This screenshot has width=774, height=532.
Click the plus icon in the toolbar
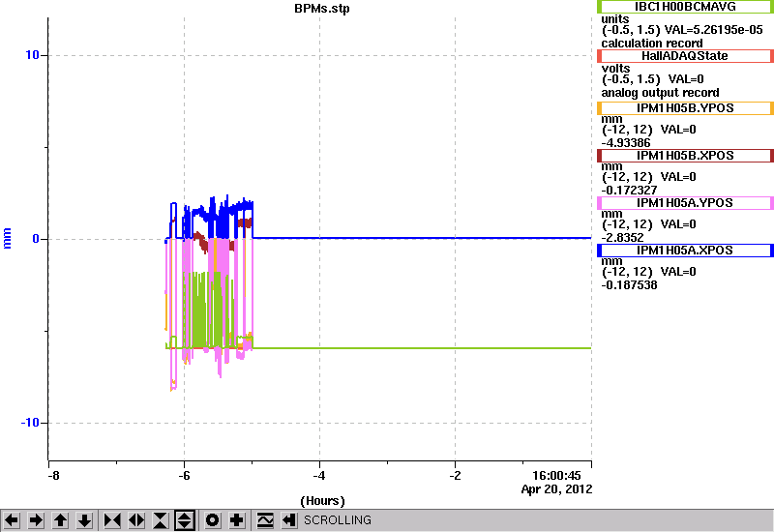(237, 520)
